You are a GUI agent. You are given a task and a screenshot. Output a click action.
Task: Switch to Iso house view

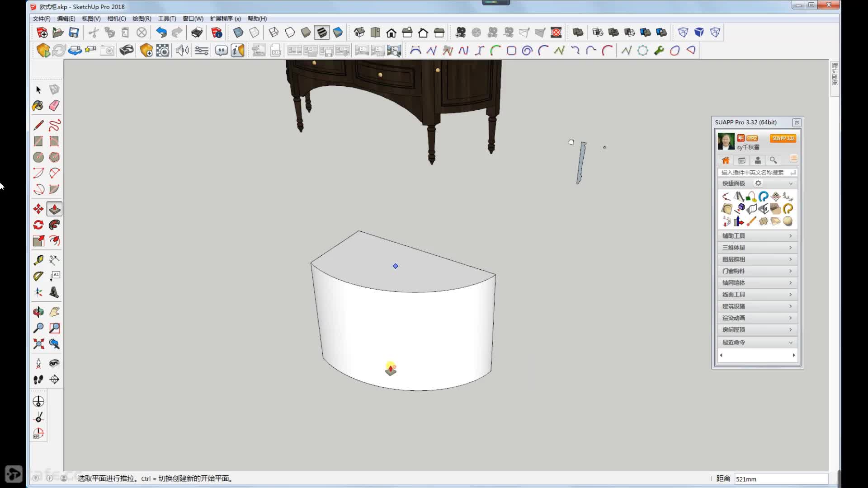point(359,32)
